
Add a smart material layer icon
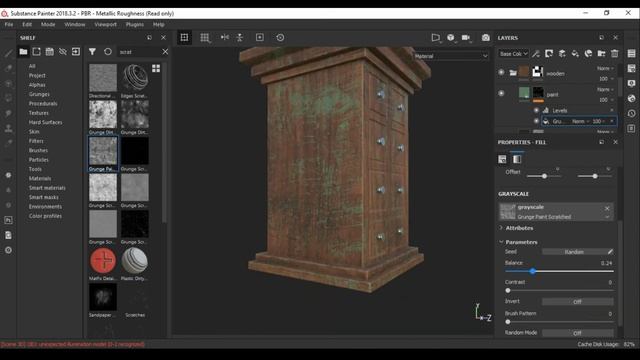(x=588, y=53)
